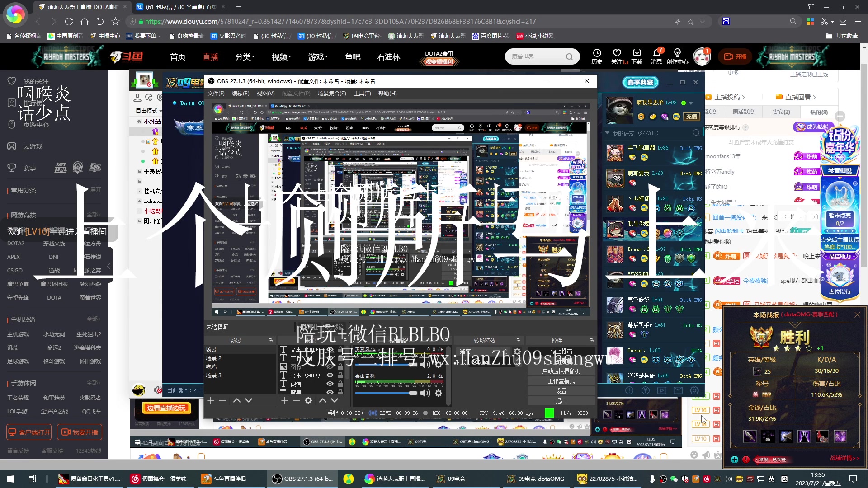Image resolution: width=868 pixels, height=488 pixels.
Task: Search friends magnifier in 09 platform panel
Action: [x=696, y=133]
